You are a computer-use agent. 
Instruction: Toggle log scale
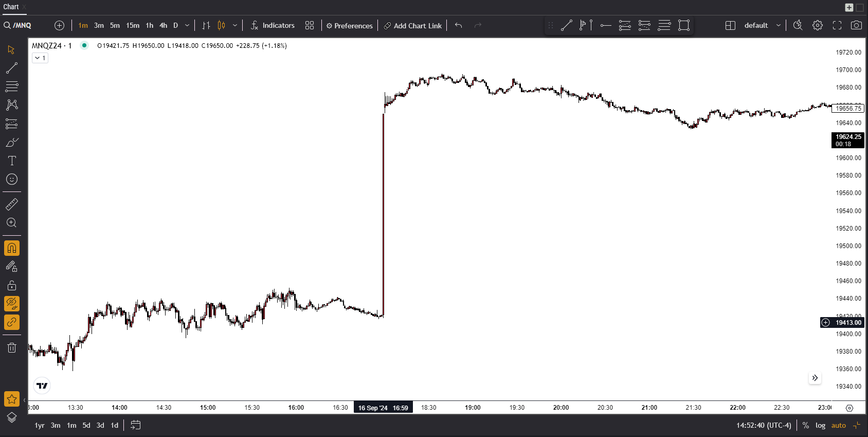(x=820, y=425)
